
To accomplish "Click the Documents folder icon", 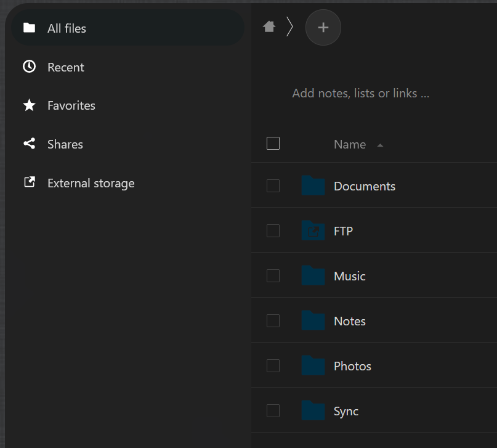I will tap(313, 185).
